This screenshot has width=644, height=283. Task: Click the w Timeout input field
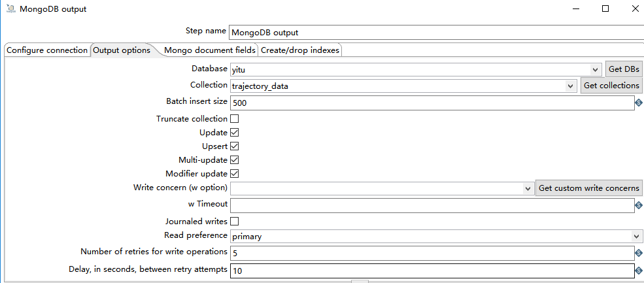tap(432, 205)
